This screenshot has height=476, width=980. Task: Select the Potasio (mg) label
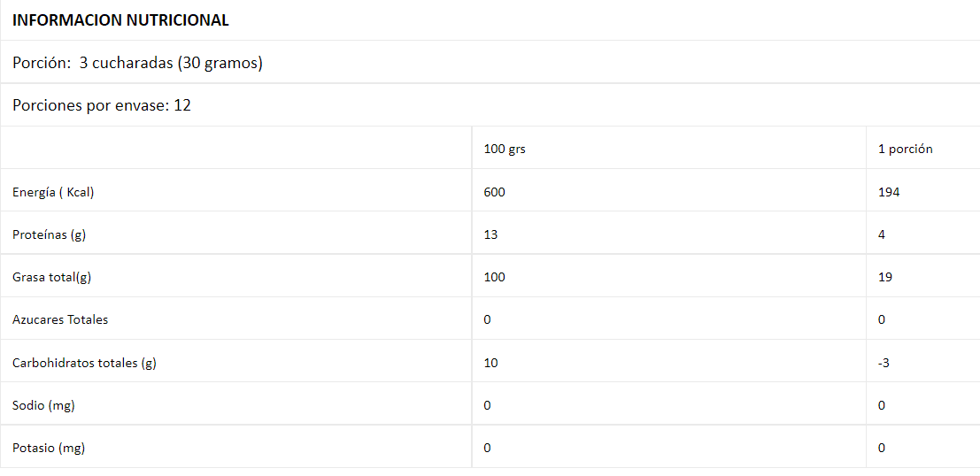click(49, 448)
